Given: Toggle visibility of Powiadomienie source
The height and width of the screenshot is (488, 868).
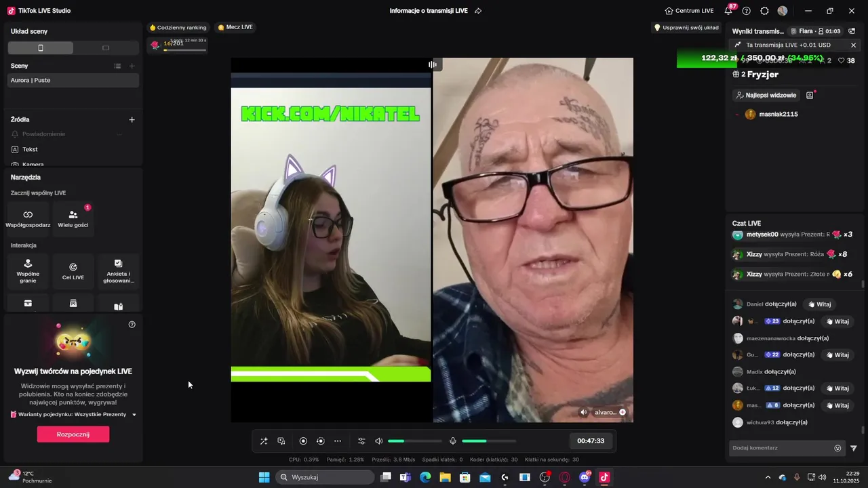Looking at the screenshot, I should [120, 134].
